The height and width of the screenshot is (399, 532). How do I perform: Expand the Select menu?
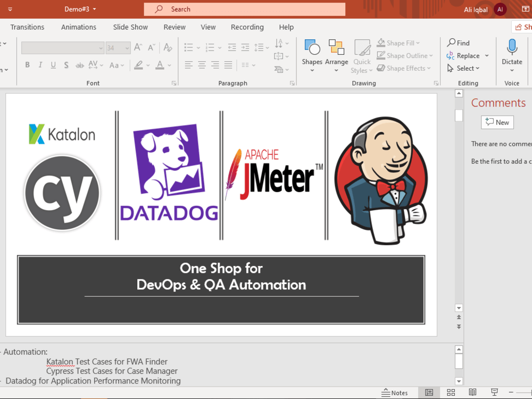464,68
